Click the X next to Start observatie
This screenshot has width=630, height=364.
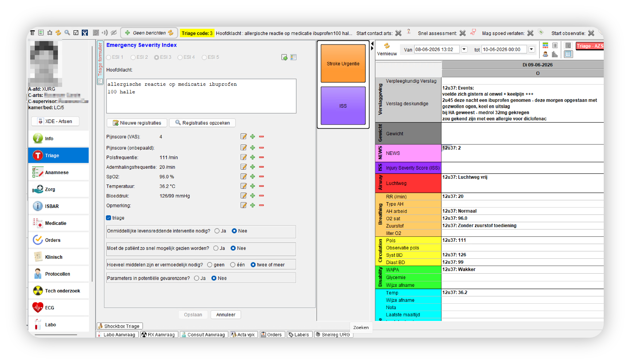click(591, 33)
